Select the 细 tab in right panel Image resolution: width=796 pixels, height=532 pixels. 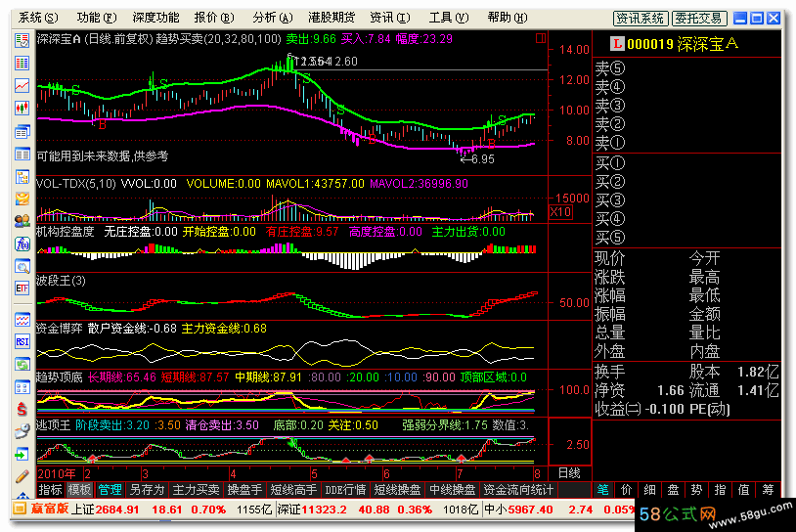click(649, 489)
